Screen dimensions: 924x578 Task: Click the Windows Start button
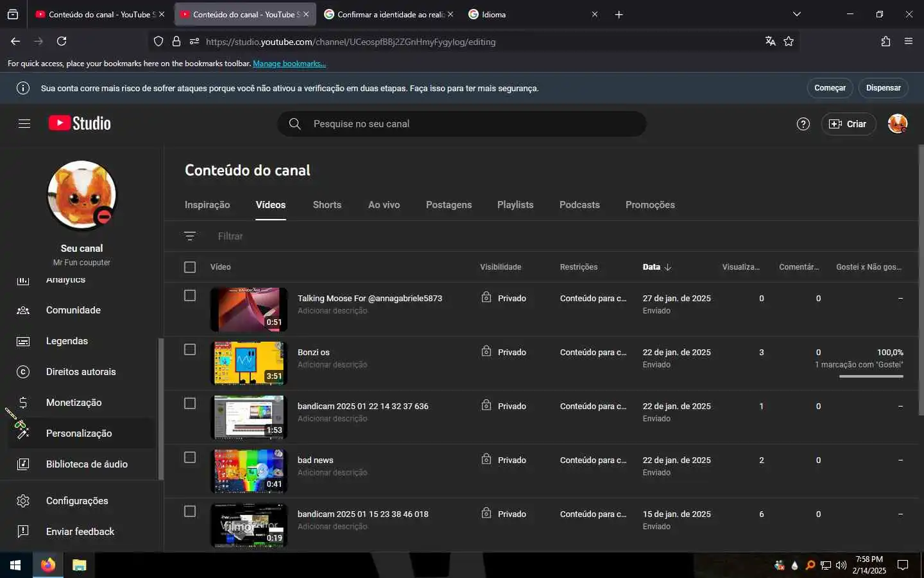click(15, 565)
